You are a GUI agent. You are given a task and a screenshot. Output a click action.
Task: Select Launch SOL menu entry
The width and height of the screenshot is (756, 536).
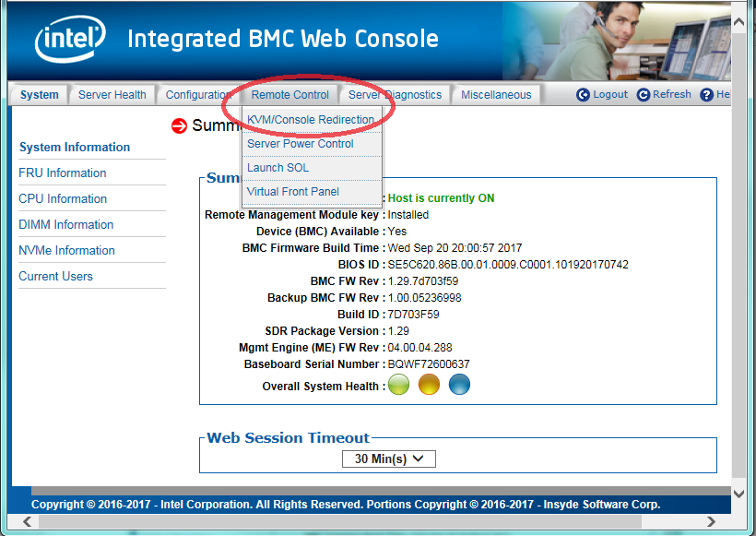coord(278,168)
